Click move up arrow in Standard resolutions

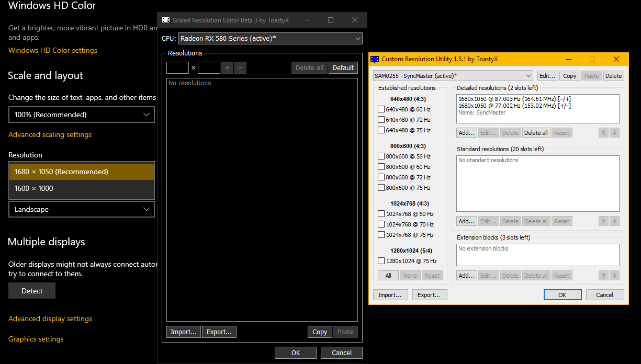click(x=604, y=221)
